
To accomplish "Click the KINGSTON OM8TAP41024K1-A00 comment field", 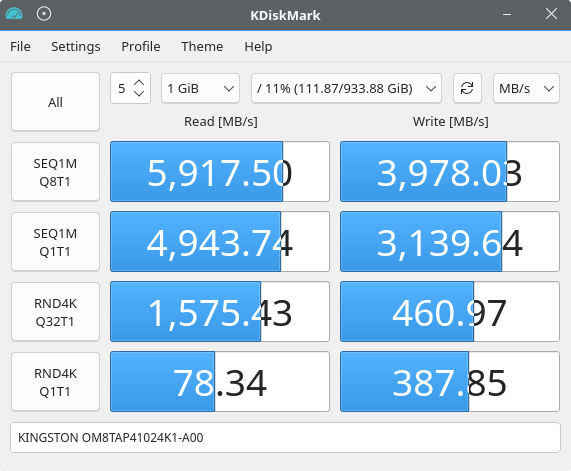I will tap(286, 437).
